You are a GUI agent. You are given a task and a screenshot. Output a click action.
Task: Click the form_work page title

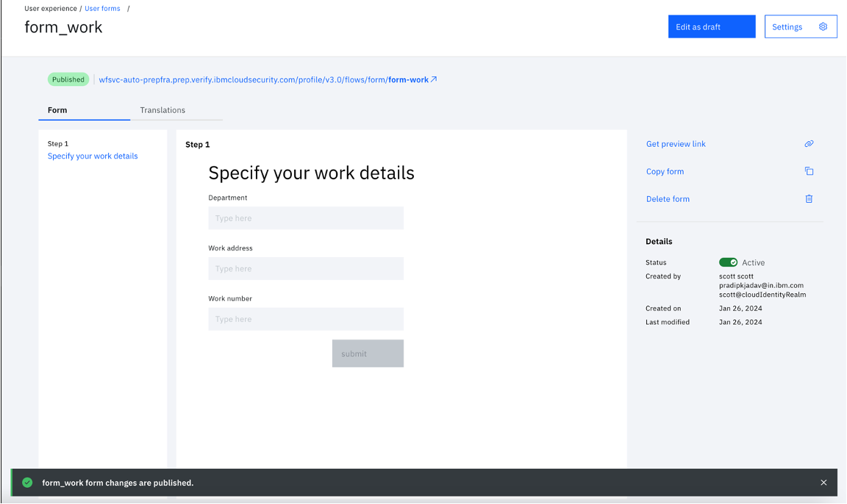(x=63, y=27)
